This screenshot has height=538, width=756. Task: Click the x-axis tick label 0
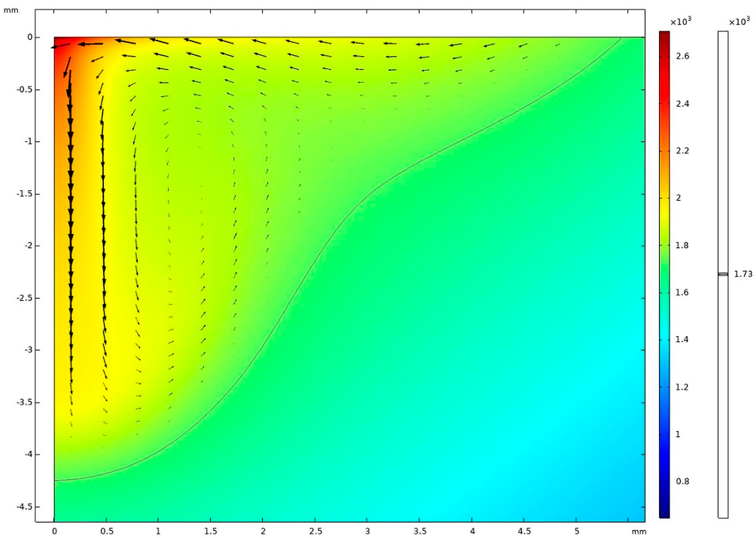point(54,531)
